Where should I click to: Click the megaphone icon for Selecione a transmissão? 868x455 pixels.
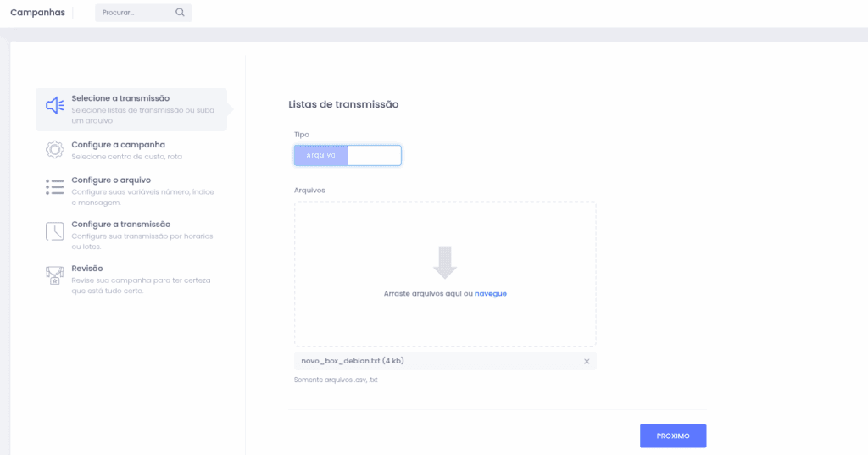[x=55, y=106]
